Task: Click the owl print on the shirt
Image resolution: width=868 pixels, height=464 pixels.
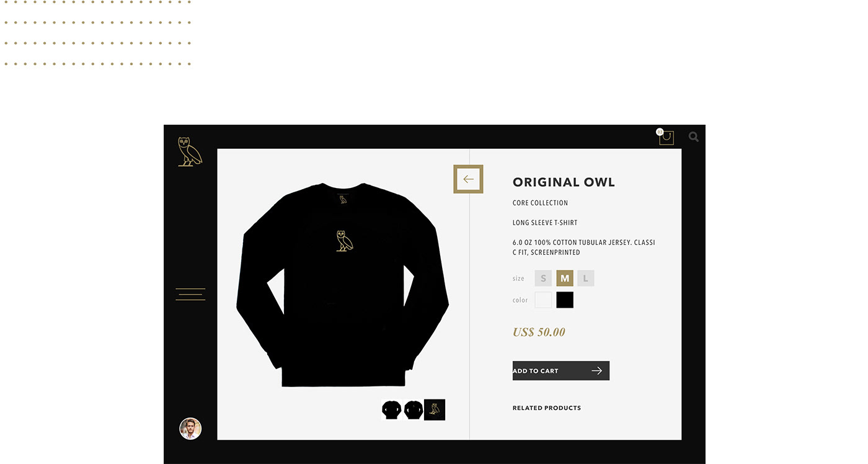Action: click(x=345, y=241)
